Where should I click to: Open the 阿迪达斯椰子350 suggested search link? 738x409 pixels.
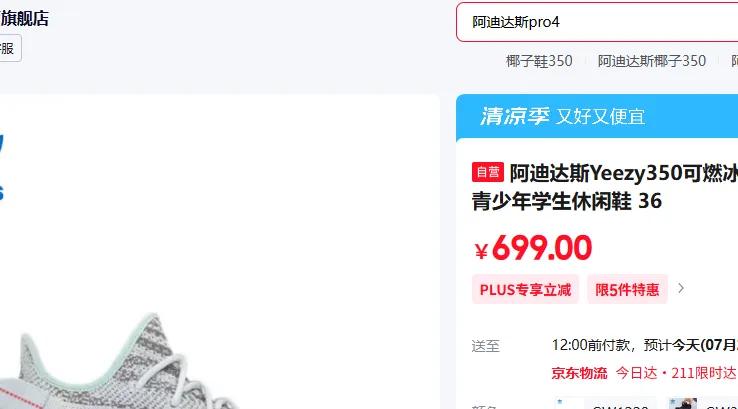(651, 61)
